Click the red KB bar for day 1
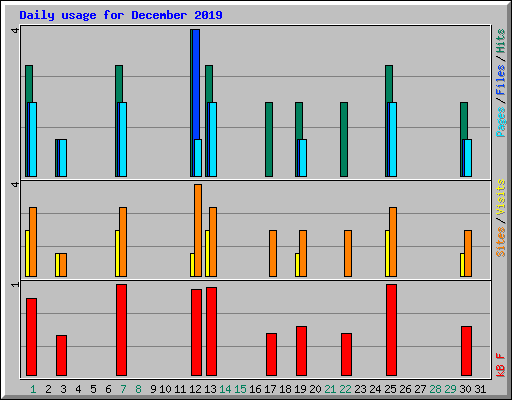The width and height of the screenshot is (512, 400). click(31, 337)
